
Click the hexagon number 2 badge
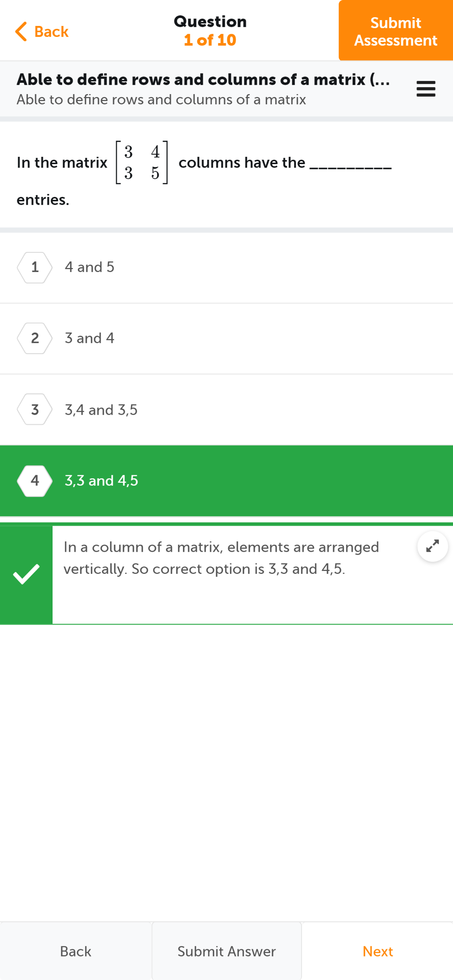[35, 338]
